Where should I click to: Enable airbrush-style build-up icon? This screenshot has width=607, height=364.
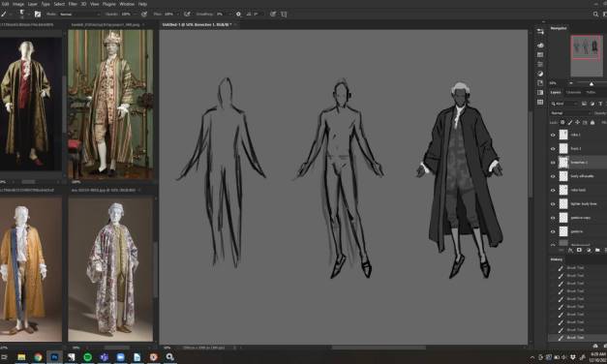187,14
